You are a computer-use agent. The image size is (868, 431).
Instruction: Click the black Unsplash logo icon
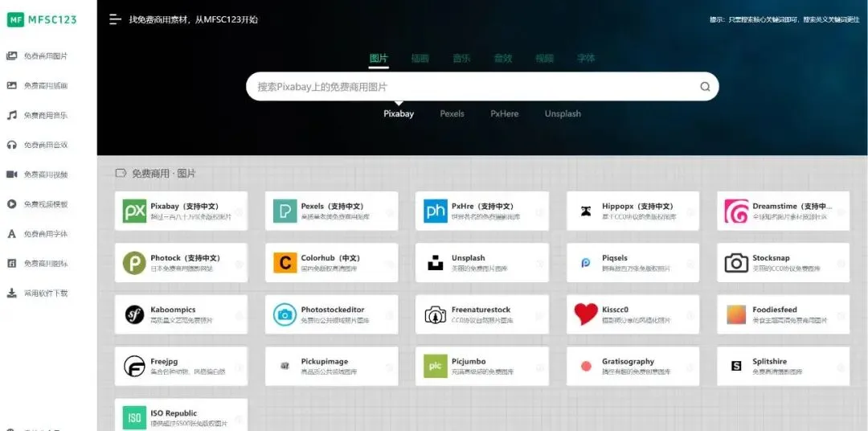pos(436,263)
